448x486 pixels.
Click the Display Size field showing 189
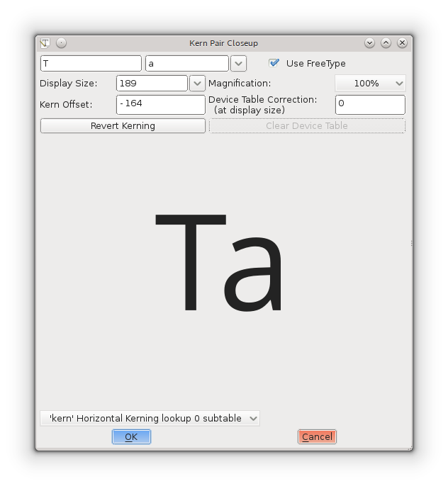tap(152, 84)
